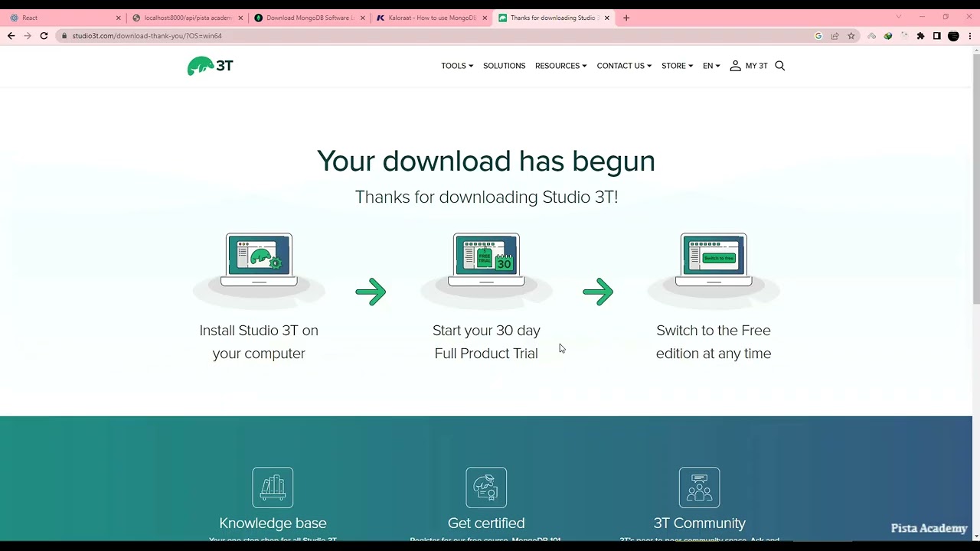Open the MY 3T link
The image size is (980, 551).
pos(756,66)
